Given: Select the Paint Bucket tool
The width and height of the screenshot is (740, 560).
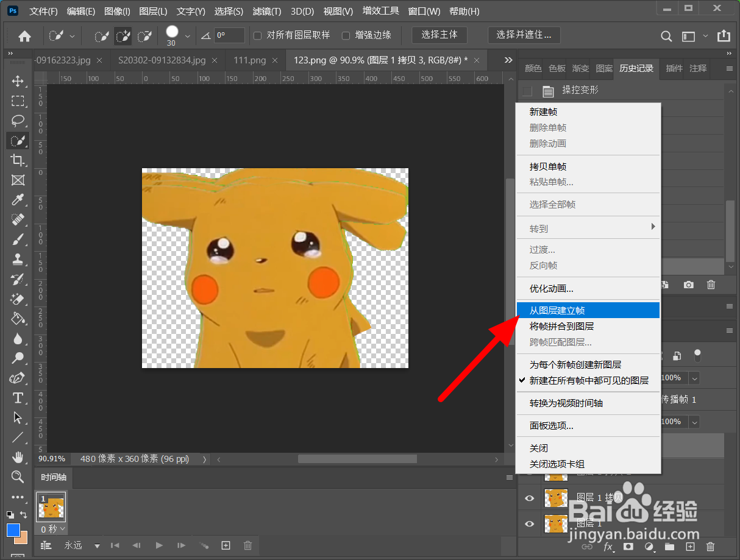Looking at the screenshot, I should [x=18, y=318].
